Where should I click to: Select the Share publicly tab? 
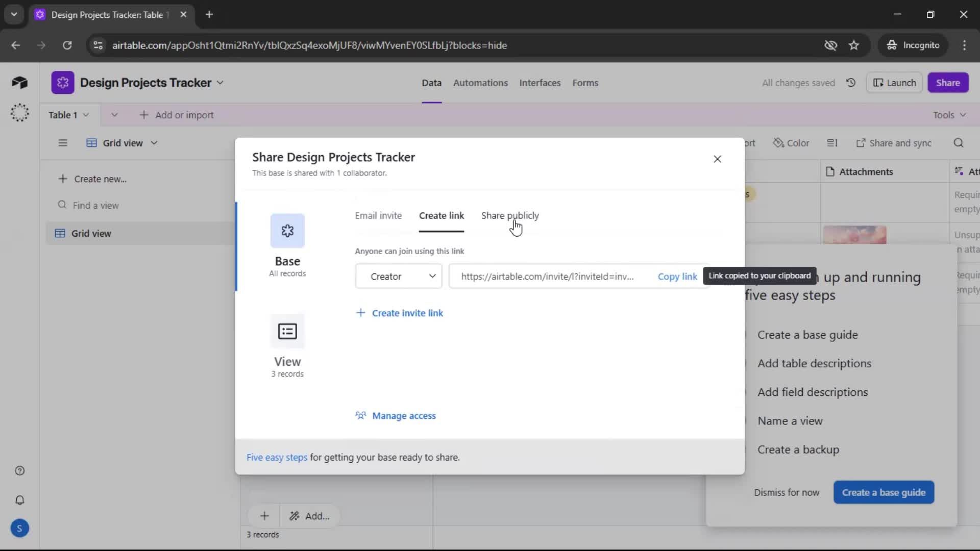click(510, 216)
